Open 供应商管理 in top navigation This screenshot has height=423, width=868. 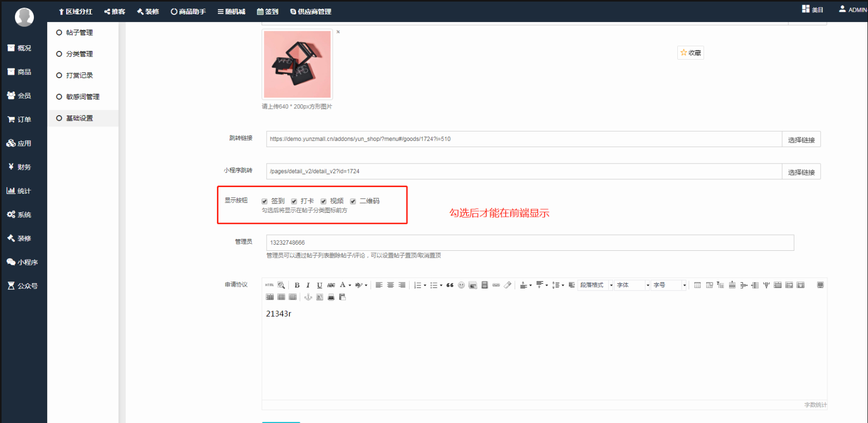click(x=311, y=11)
